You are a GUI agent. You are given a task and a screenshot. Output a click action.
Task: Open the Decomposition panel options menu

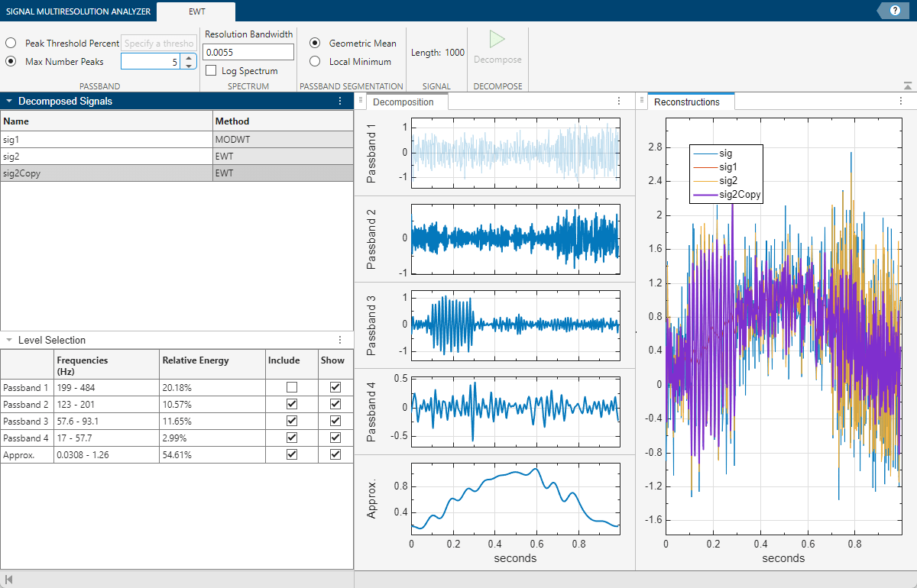pos(619,101)
